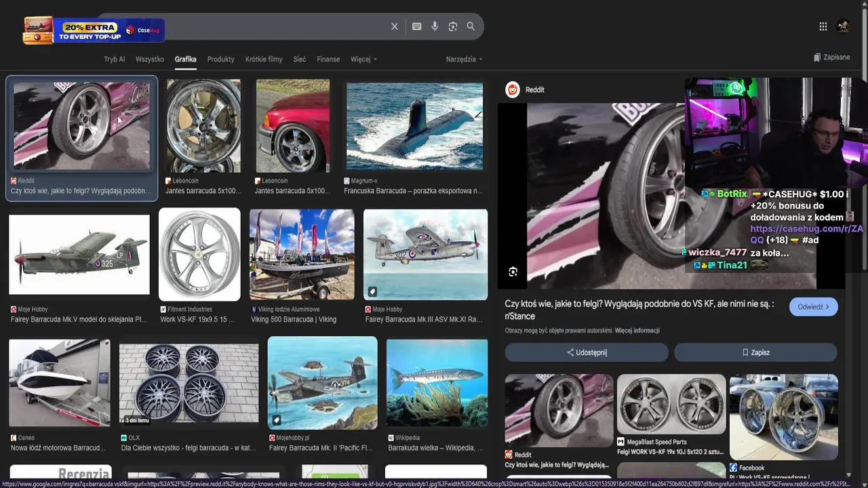This screenshot has height=488, width=868.
Task: Open Mojehobby.pl Pacific Fleet thumbnail
Action: coord(322,383)
